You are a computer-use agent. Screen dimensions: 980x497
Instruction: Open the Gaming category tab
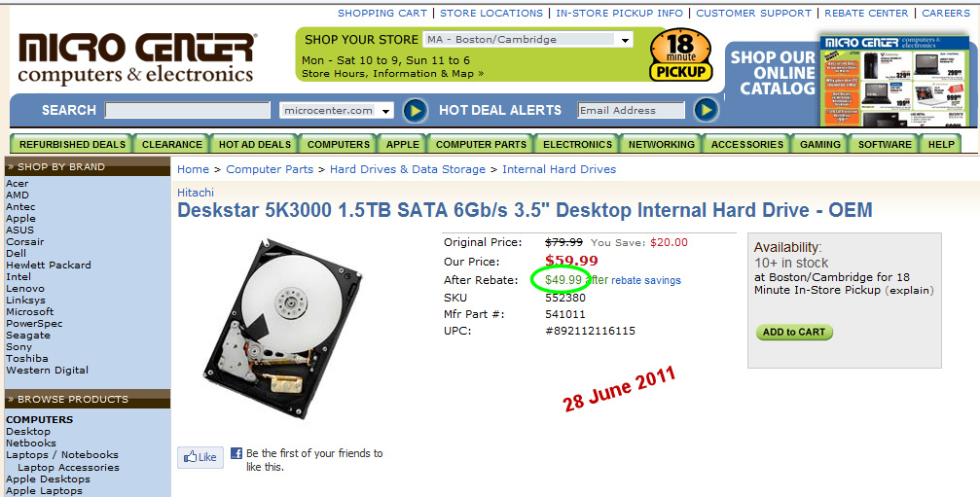point(820,144)
